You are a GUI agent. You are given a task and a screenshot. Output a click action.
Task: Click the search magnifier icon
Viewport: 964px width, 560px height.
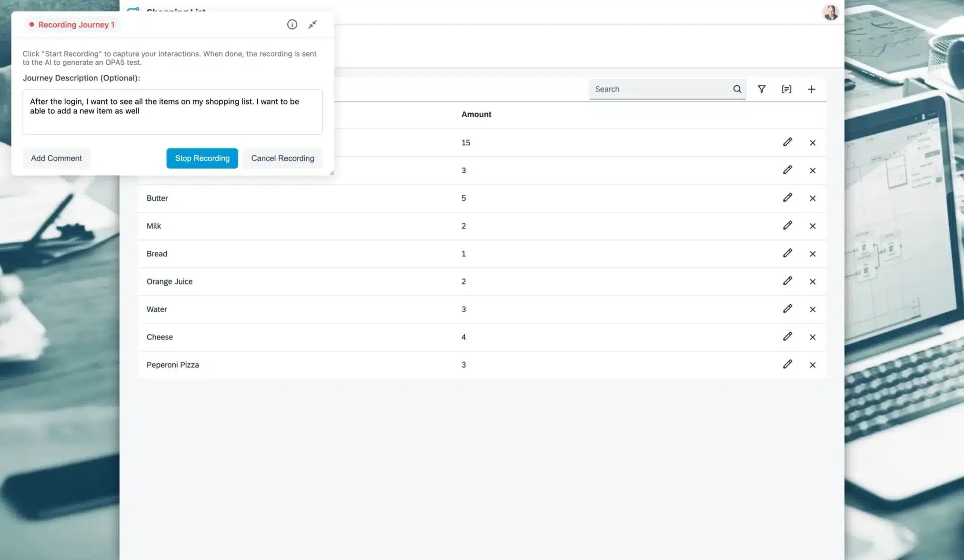[737, 89]
